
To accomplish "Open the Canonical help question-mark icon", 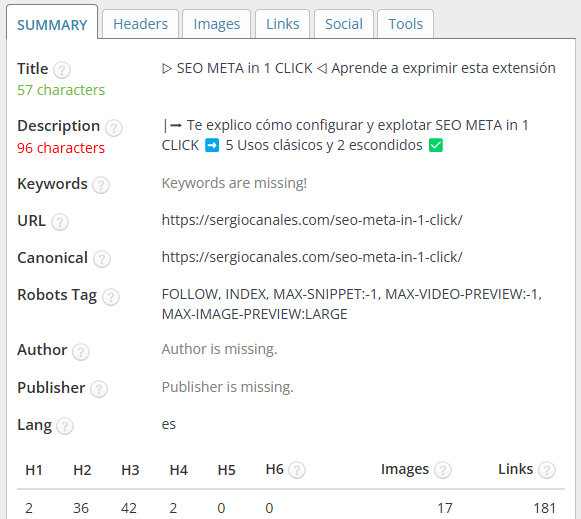I will coord(102,259).
